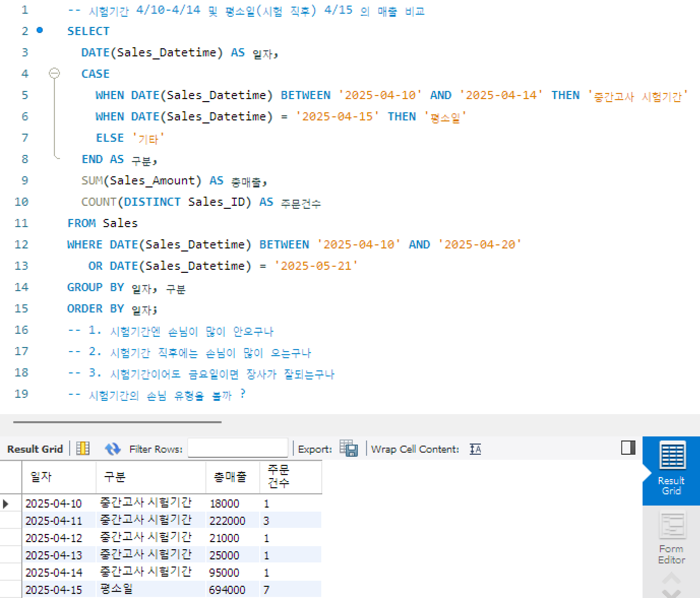The width and height of the screenshot is (700, 598).
Task: Click the Filter Rows input field
Action: [x=237, y=448]
